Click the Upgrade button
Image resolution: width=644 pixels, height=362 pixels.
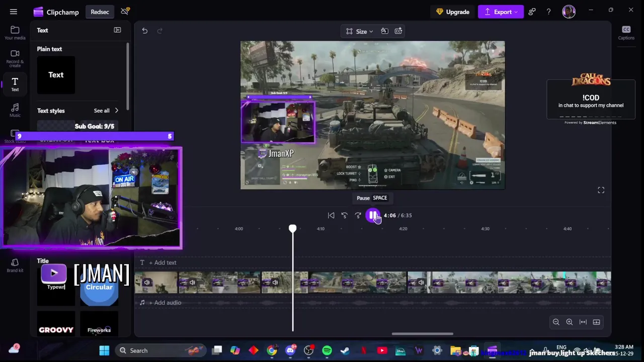tap(453, 12)
